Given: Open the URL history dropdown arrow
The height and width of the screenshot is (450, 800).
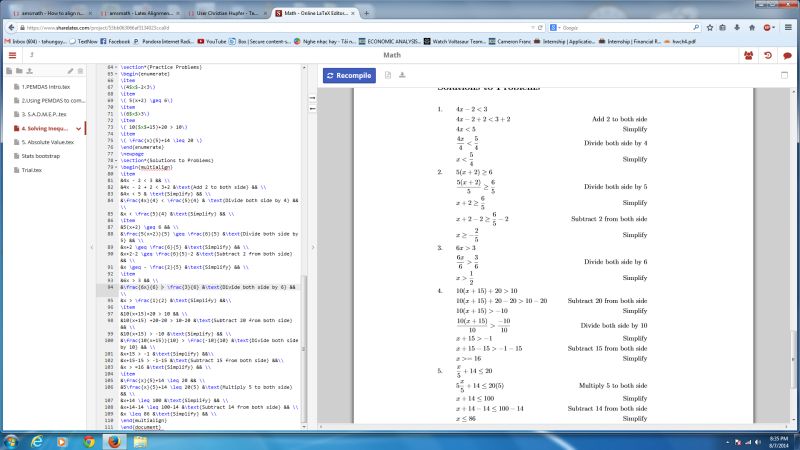Looking at the screenshot, I should (533, 28).
